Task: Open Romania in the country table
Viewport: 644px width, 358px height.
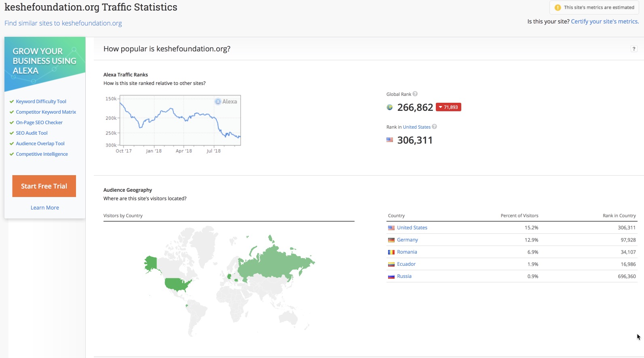Action: pyautogui.click(x=407, y=252)
